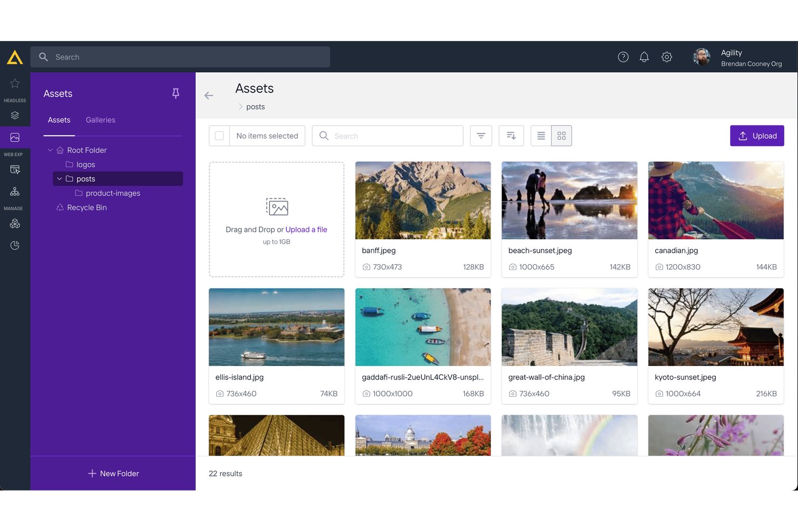Click the chevron before posts breadcrumb

(240, 107)
